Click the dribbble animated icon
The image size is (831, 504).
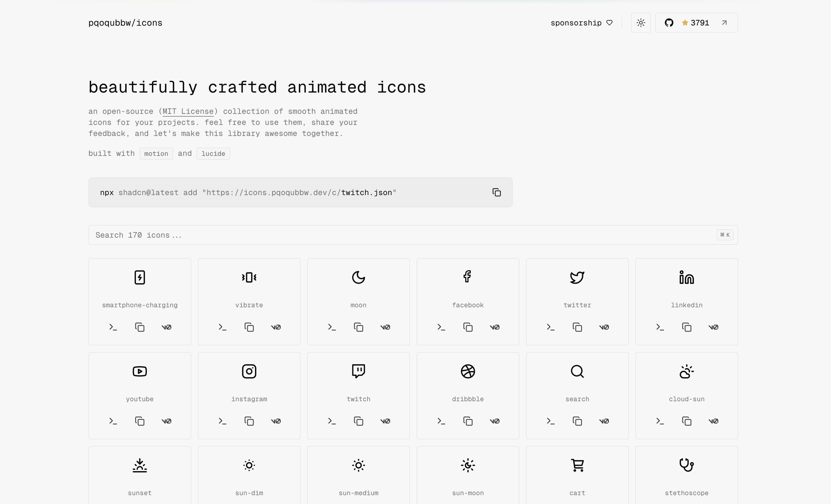coord(468,371)
